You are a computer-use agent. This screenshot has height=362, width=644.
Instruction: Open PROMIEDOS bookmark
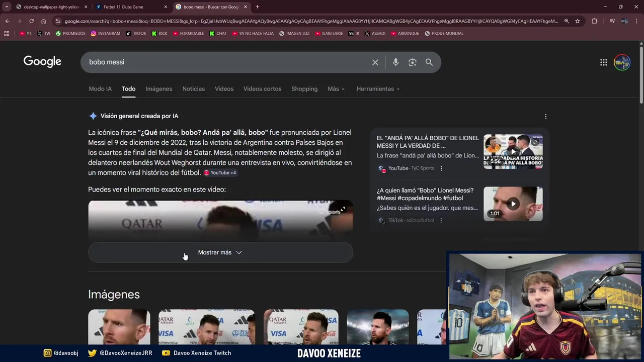70,34
